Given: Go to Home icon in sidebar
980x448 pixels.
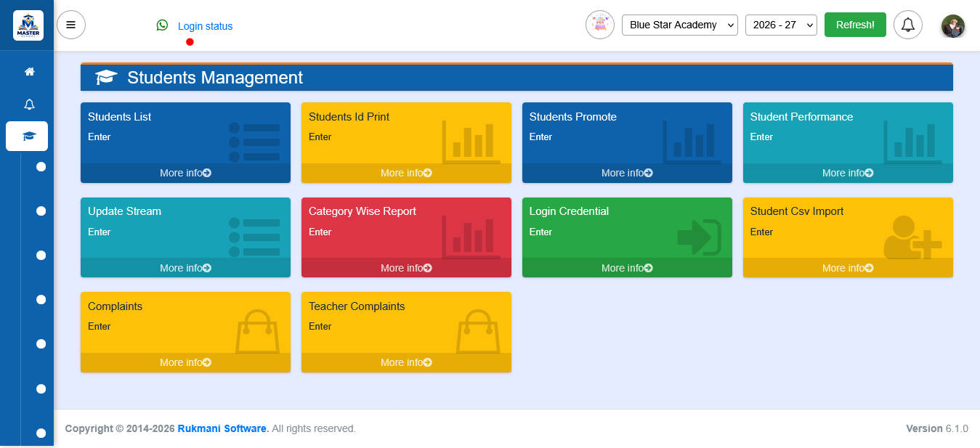Looking at the screenshot, I should click(x=30, y=72).
